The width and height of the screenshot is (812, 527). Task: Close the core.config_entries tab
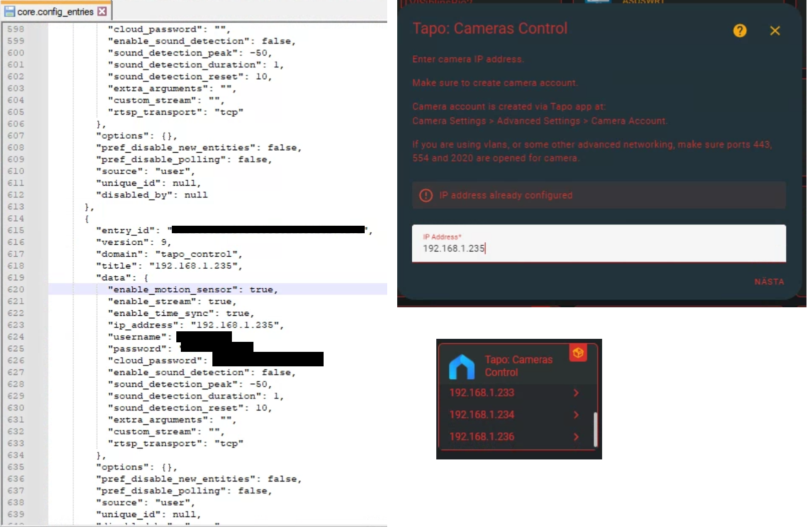(x=102, y=10)
